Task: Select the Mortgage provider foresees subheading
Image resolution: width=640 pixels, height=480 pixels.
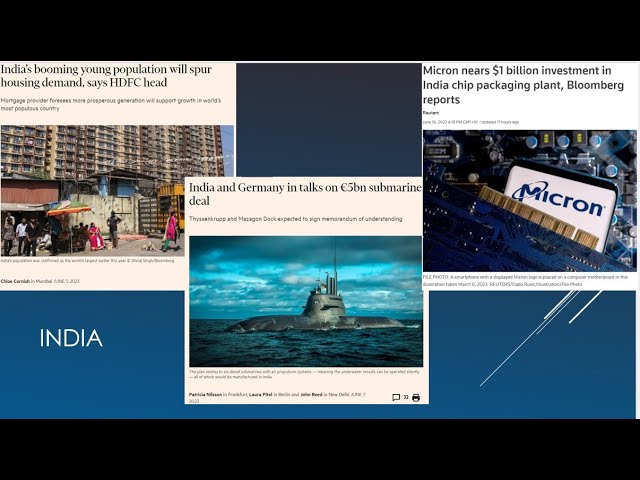Action: click(x=111, y=104)
